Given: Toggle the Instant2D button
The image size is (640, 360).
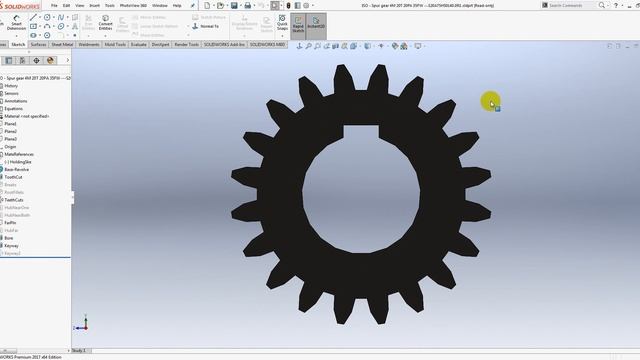Looking at the screenshot, I should pos(316,25).
